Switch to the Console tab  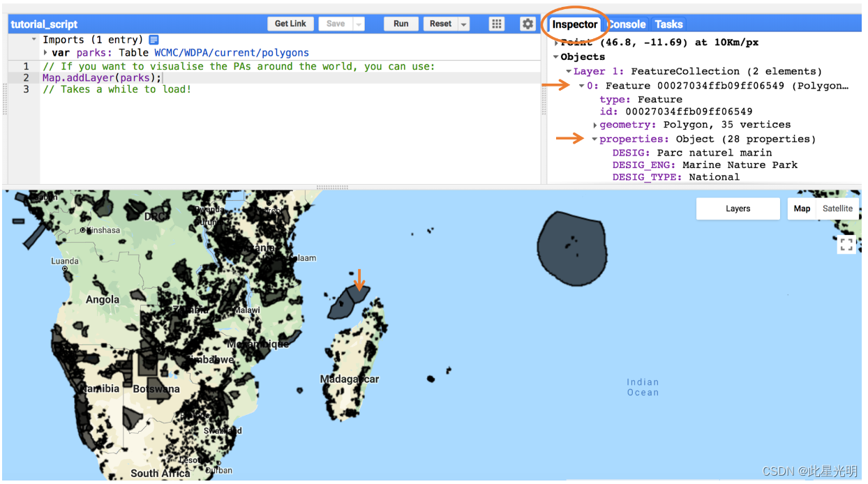626,23
